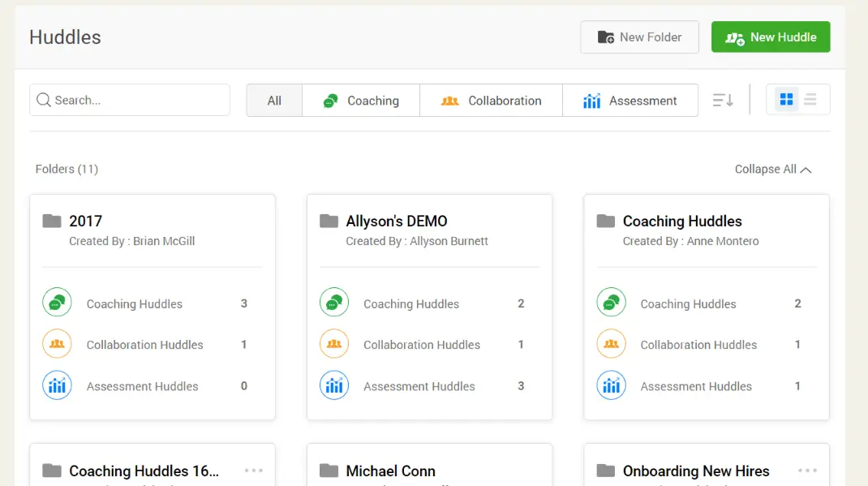
Task: Click the sort order icon
Action: (723, 101)
